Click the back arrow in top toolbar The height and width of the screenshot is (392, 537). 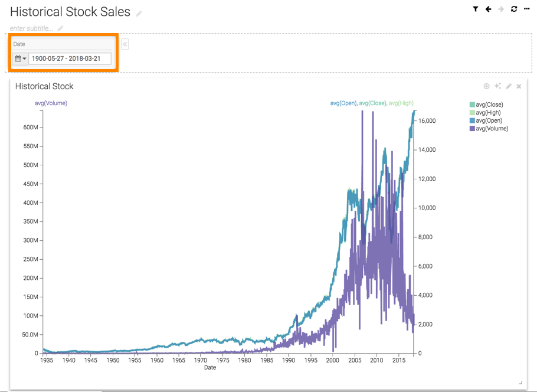(x=489, y=9)
